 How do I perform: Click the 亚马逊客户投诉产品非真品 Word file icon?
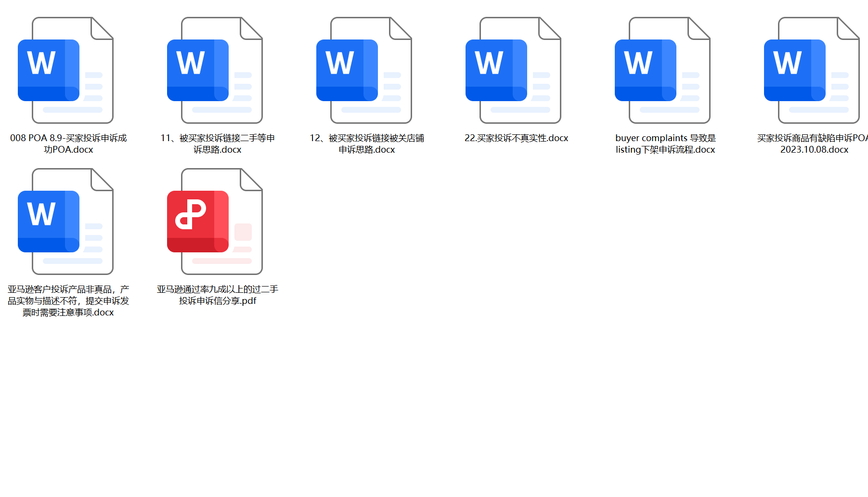(68, 222)
